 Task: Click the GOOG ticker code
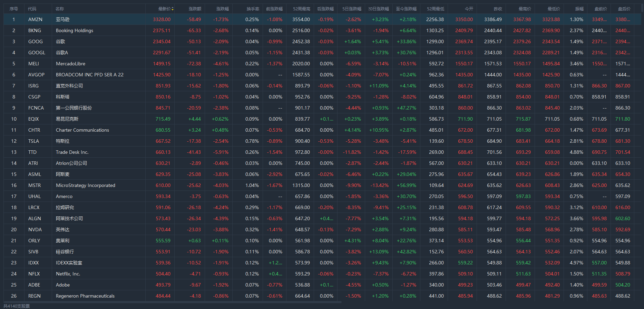click(x=36, y=41)
